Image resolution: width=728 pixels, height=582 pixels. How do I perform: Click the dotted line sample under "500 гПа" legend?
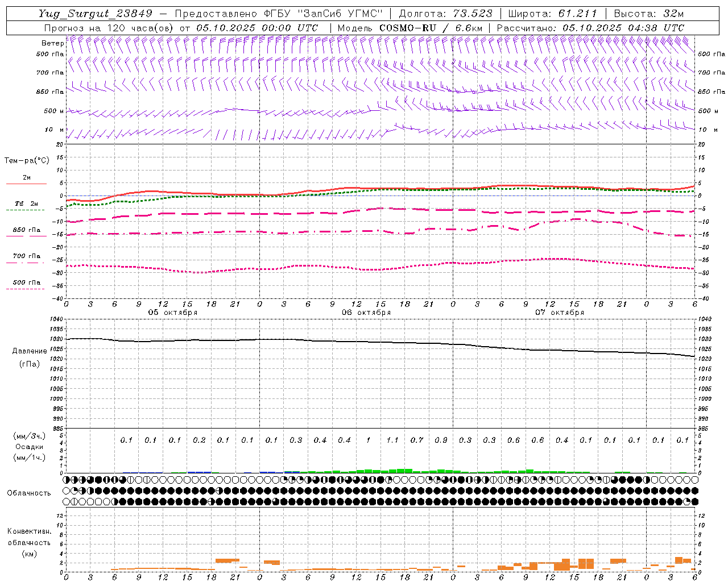tap(26, 289)
